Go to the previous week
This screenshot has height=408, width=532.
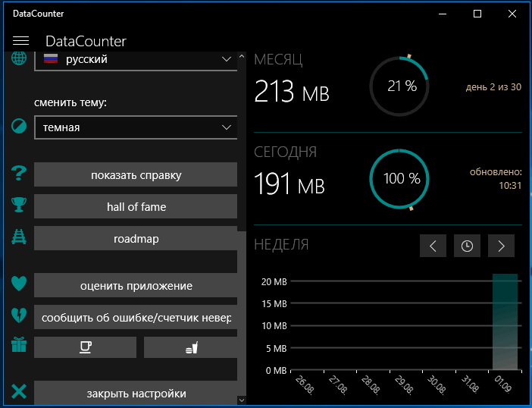point(433,246)
